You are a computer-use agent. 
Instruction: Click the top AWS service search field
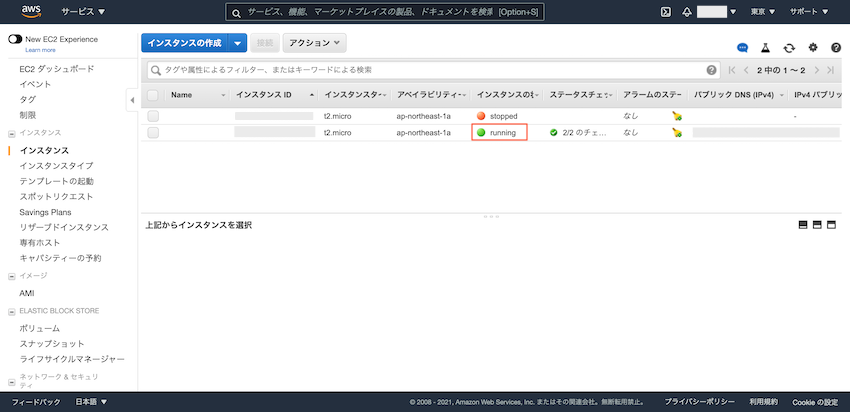[x=385, y=12]
